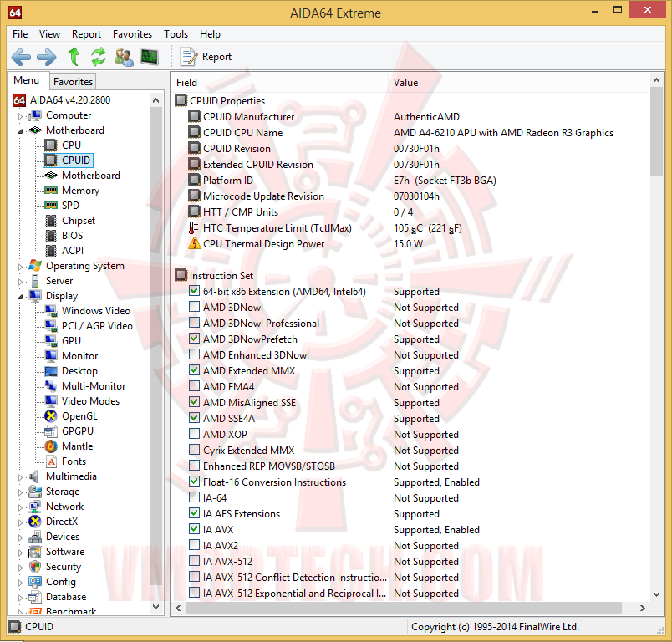Open the Tools menu

point(176,34)
